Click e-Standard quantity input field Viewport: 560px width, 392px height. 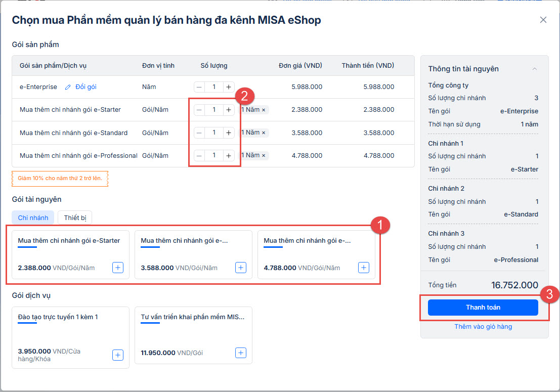click(214, 133)
